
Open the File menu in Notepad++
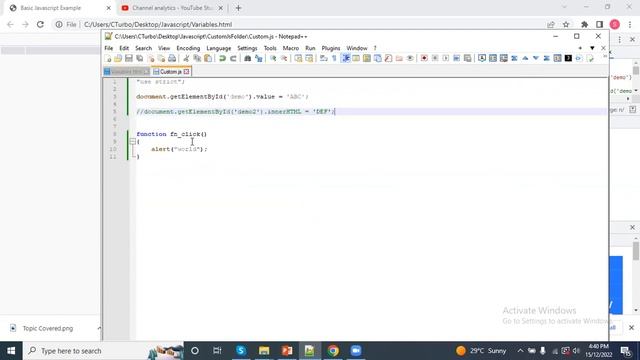click(x=109, y=48)
